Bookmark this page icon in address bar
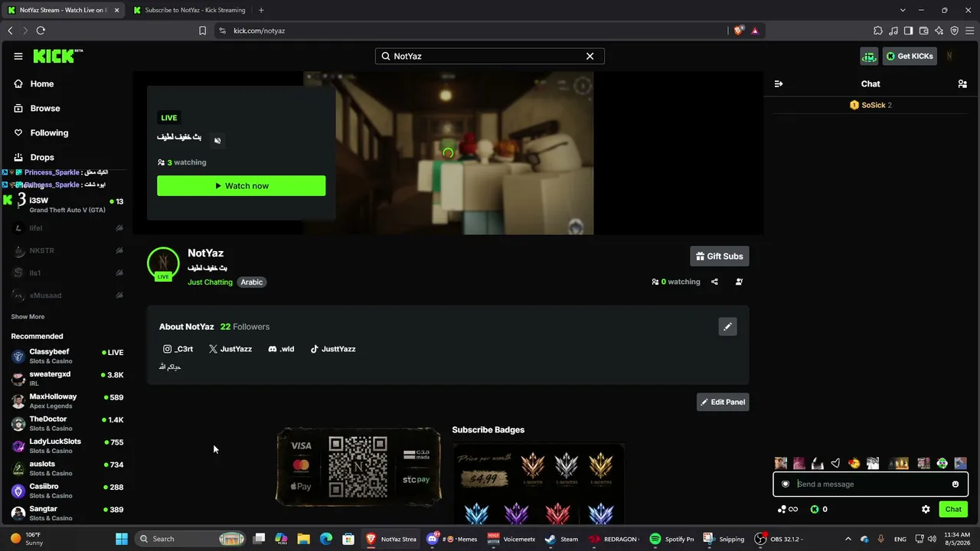This screenshot has height=551, width=980. pyautogui.click(x=202, y=31)
